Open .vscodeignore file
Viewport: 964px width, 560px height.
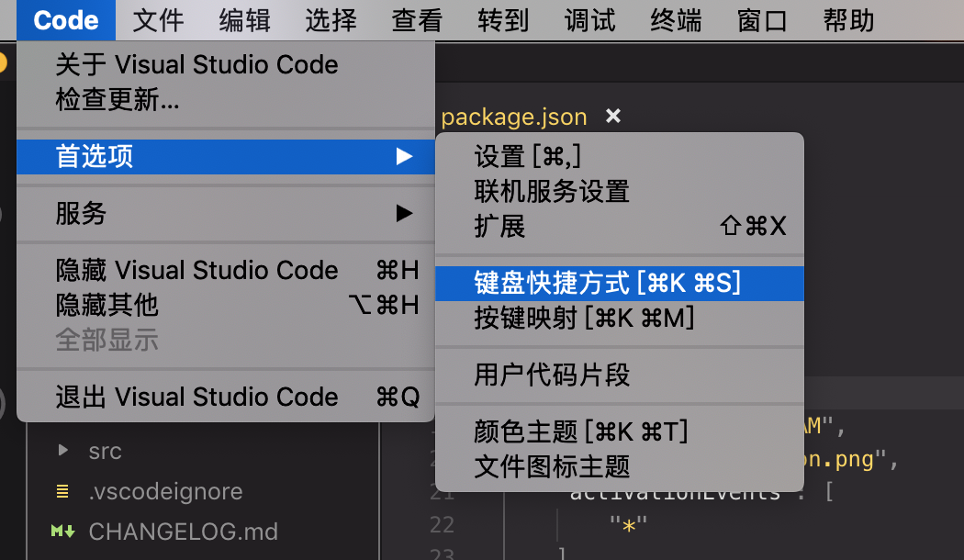165,492
